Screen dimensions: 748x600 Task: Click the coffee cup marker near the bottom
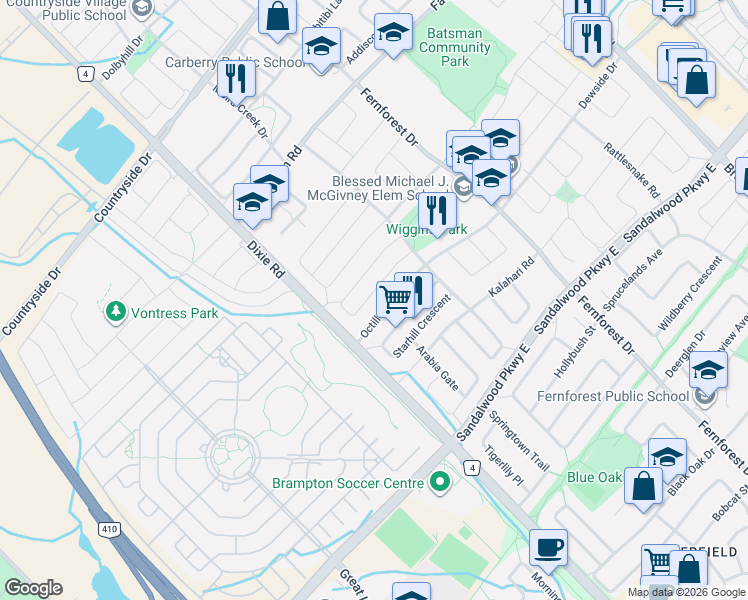tap(548, 548)
